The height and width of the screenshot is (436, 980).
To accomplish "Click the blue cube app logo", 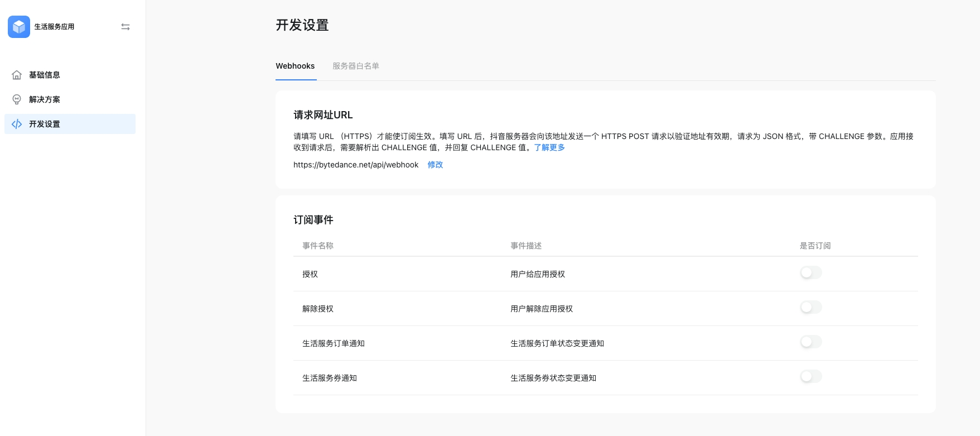I will point(19,27).
